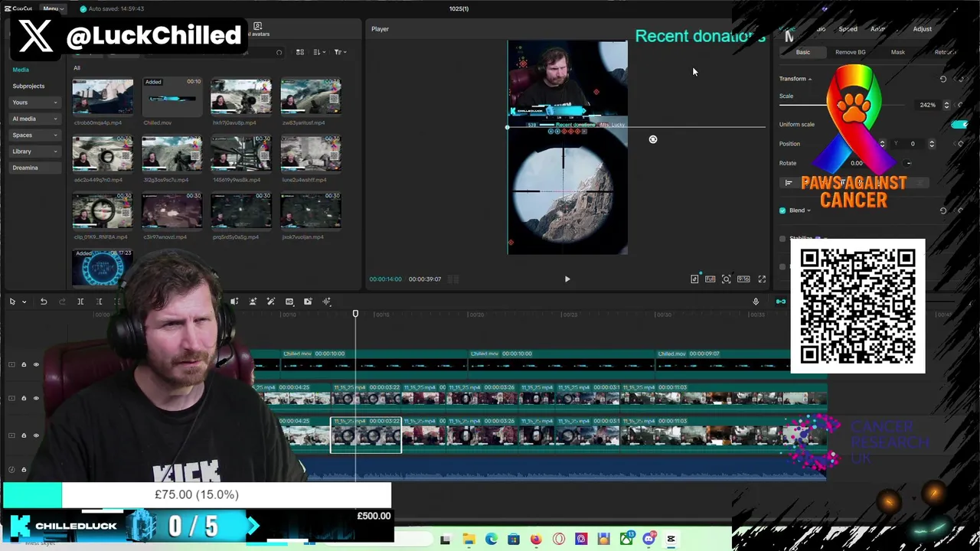Open the Adjust tab in inspector
980x551 pixels.
click(x=922, y=29)
